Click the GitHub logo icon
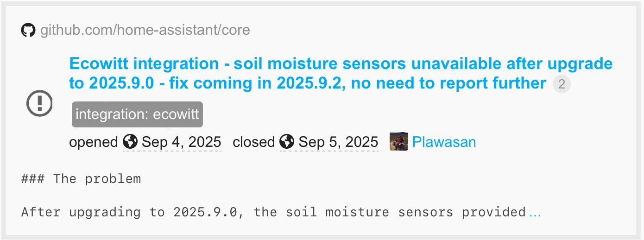Image resolution: width=644 pixels, height=240 pixels. click(x=28, y=31)
